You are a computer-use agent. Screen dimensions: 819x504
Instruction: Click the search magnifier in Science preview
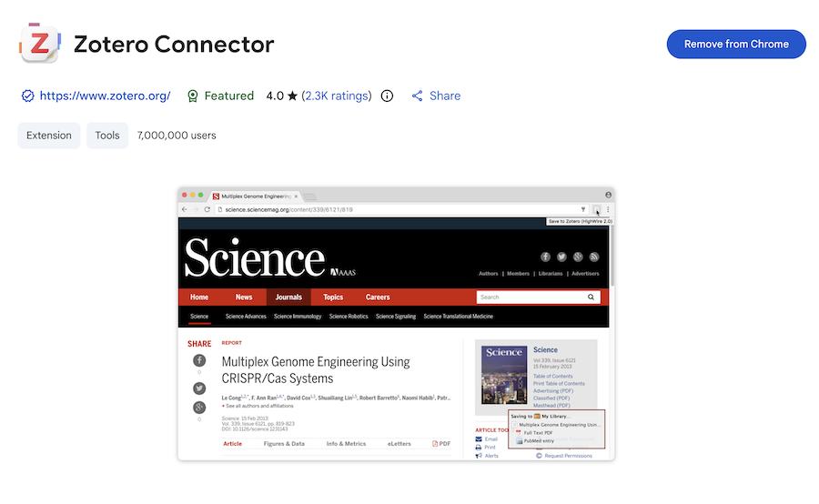click(x=591, y=297)
